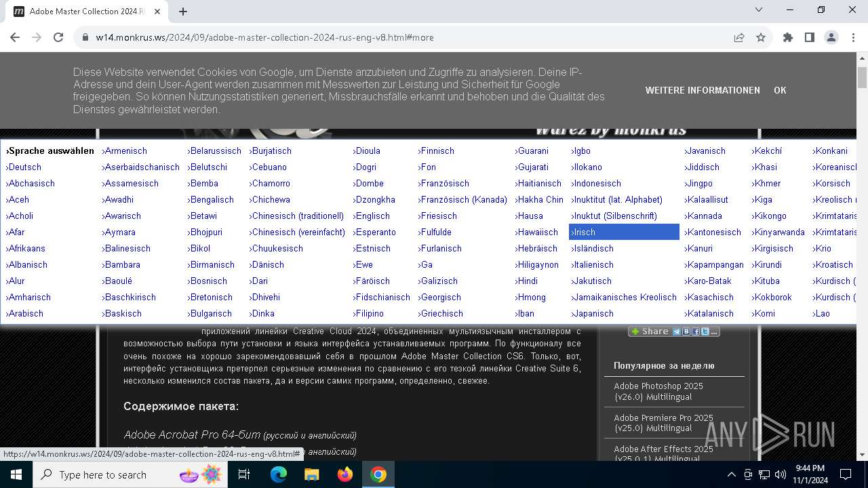Select Kantonesisch language option

[713, 232]
